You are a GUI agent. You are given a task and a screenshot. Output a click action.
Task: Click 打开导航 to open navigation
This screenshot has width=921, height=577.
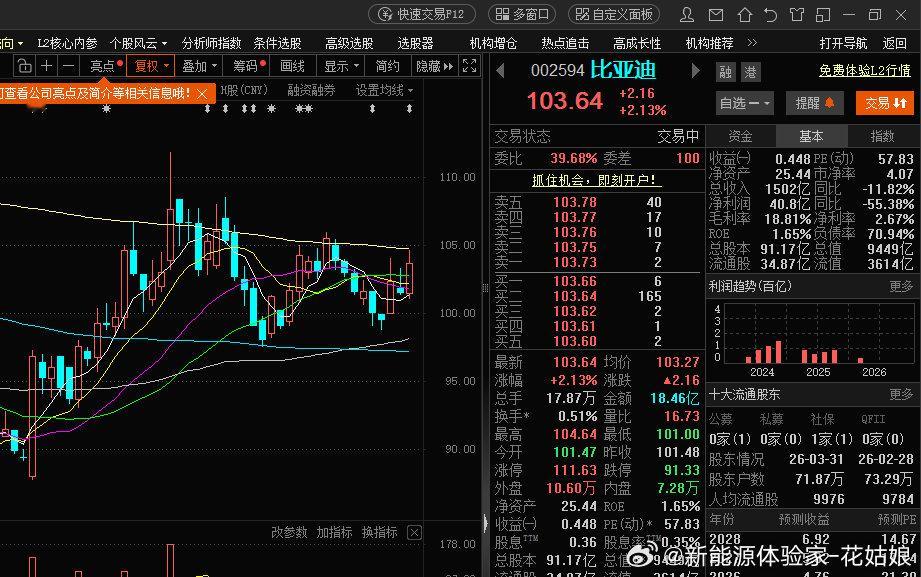click(x=843, y=43)
